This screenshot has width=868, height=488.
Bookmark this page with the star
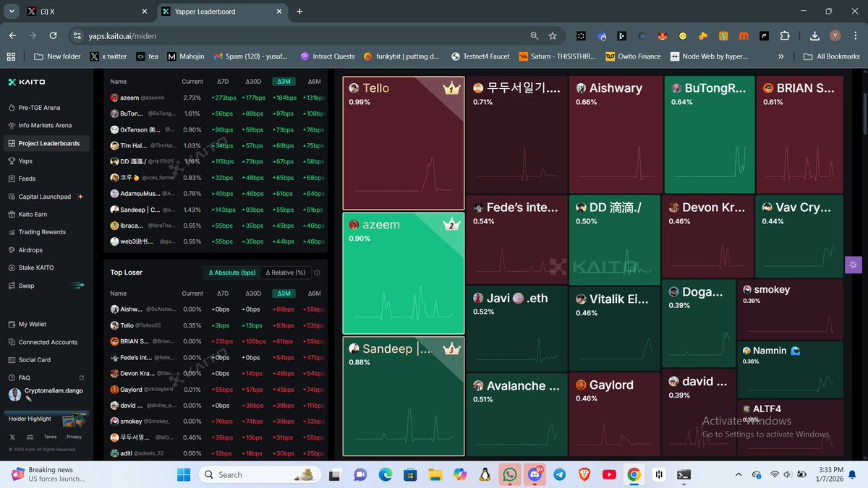[x=553, y=35]
